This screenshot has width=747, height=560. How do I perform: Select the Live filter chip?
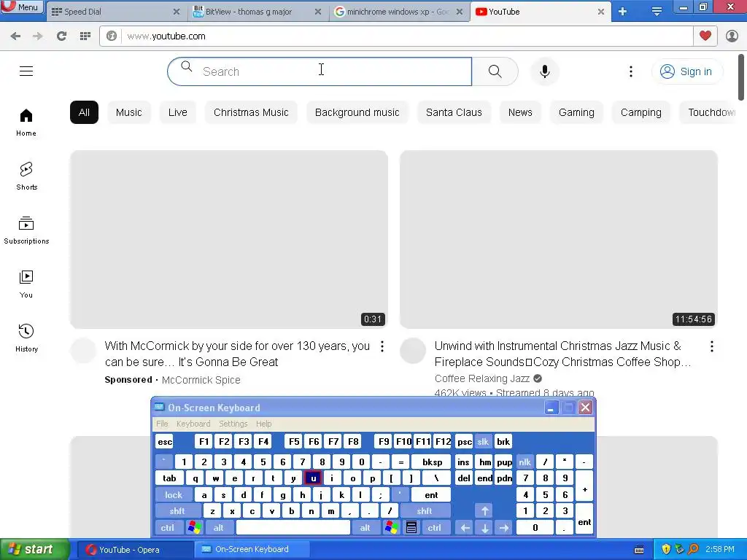(178, 112)
